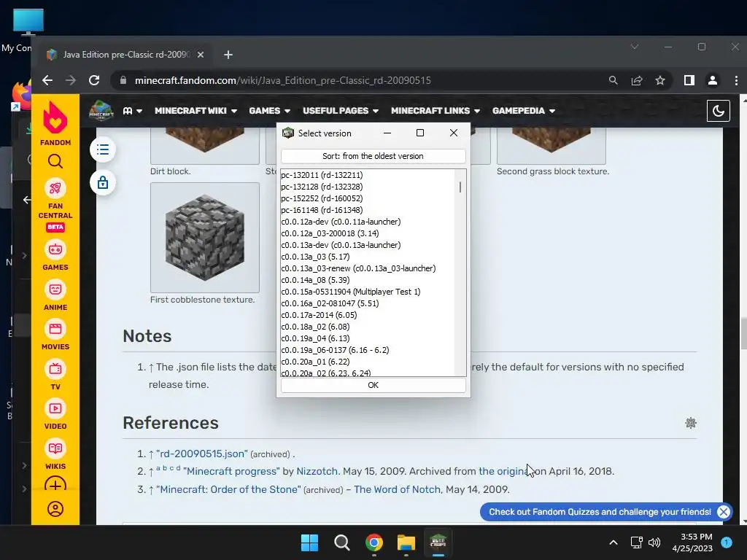Close the Java Edition pre-Classic tab
Viewport: 747px width, 560px height.
point(201,55)
